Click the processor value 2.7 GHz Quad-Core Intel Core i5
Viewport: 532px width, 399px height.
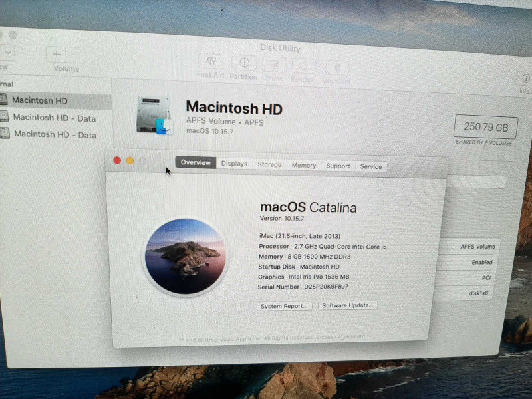point(340,247)
